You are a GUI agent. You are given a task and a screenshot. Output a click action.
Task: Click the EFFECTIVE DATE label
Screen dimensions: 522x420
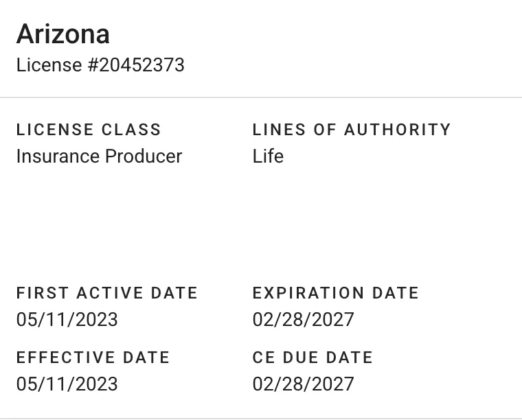[x=93, y=358]
